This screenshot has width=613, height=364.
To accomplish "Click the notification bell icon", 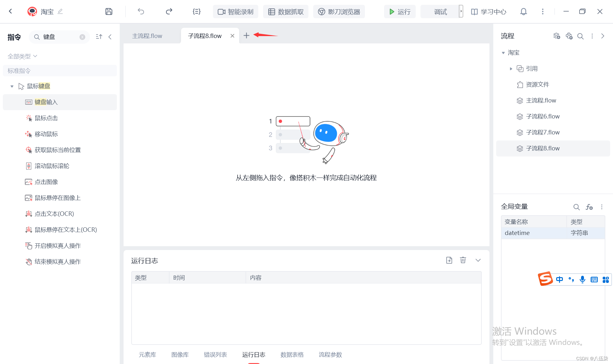I will point(523,12).
